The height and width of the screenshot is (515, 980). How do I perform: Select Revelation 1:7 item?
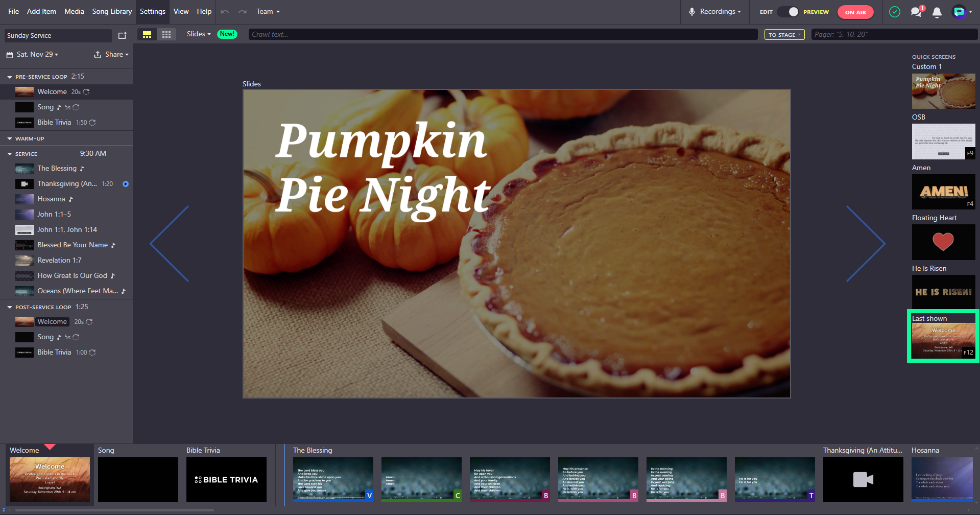coord(66,261)
